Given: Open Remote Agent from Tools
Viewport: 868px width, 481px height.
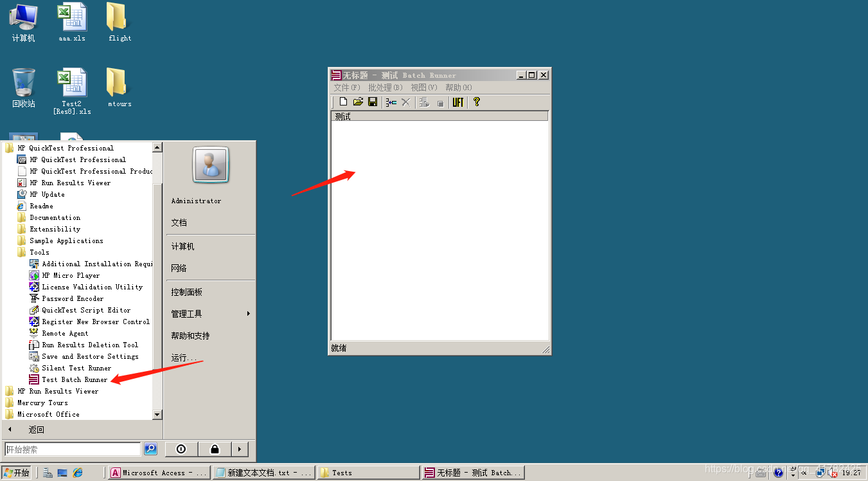Looking at the screenshot, I should [58, 333].
